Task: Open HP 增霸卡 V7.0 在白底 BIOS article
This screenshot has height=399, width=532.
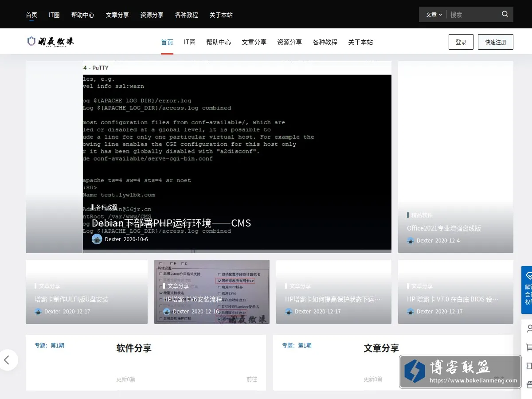Action: (453, 299)
